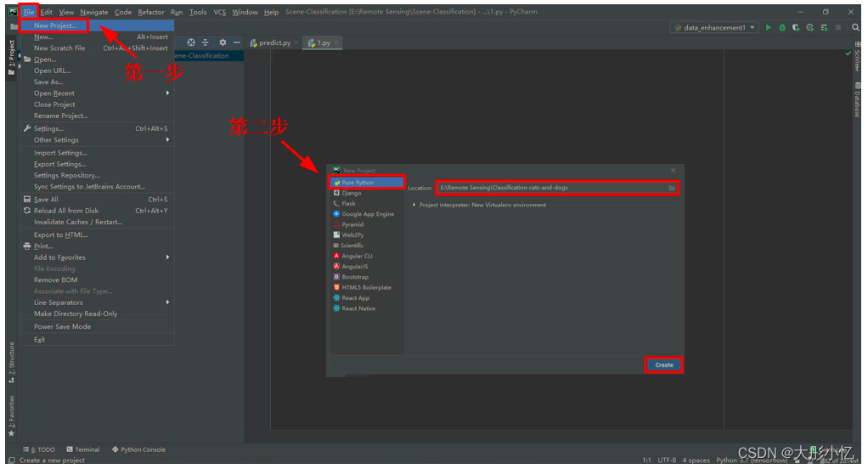The image size is (868, 469).
Task: Open the Edit menu in menu bar
Action: pos(47,12)
